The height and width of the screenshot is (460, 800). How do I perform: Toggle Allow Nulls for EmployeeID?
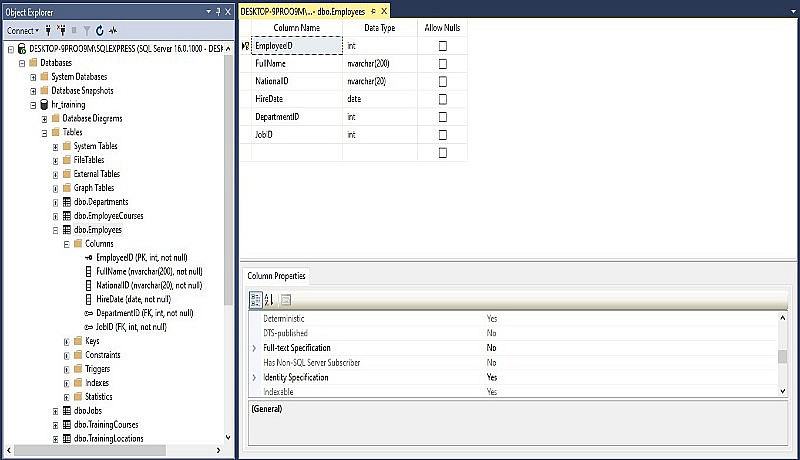point(443,46)
